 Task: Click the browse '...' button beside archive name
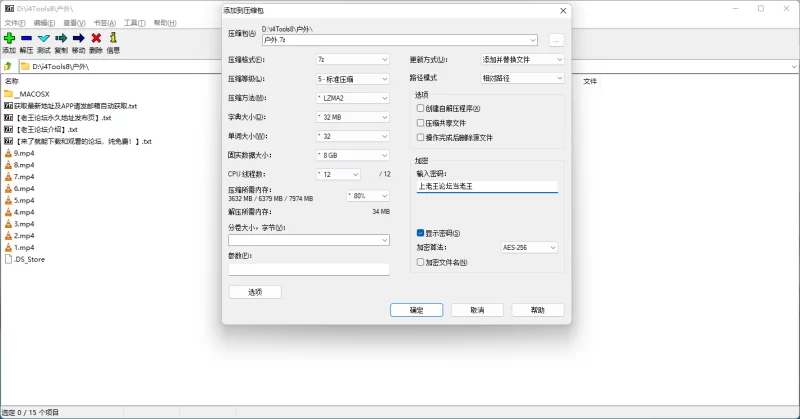coord(556,40)
